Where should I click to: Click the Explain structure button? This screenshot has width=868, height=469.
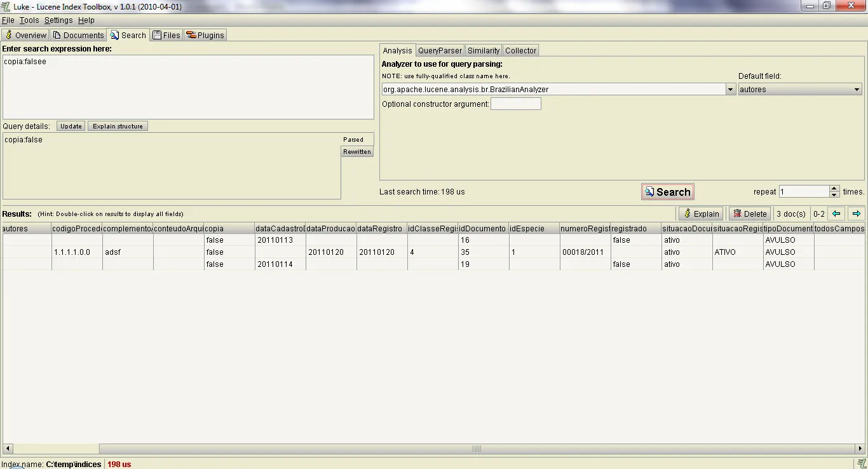click(118, 126)
